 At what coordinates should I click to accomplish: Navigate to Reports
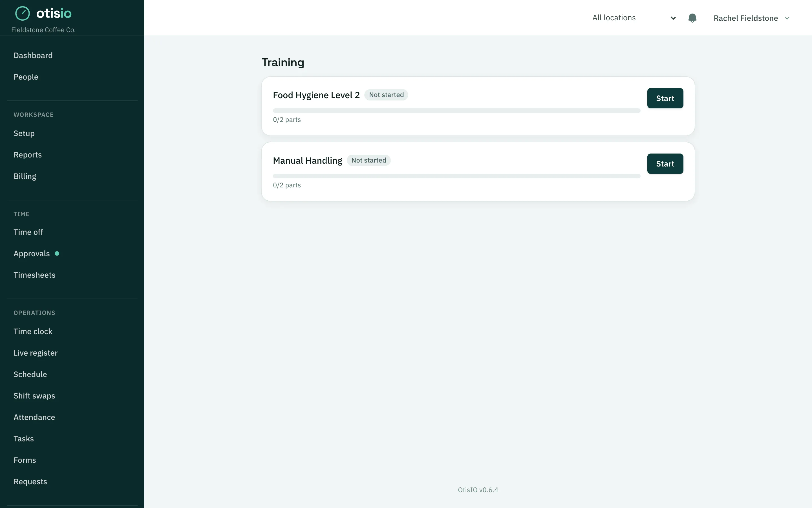[28, 155]
